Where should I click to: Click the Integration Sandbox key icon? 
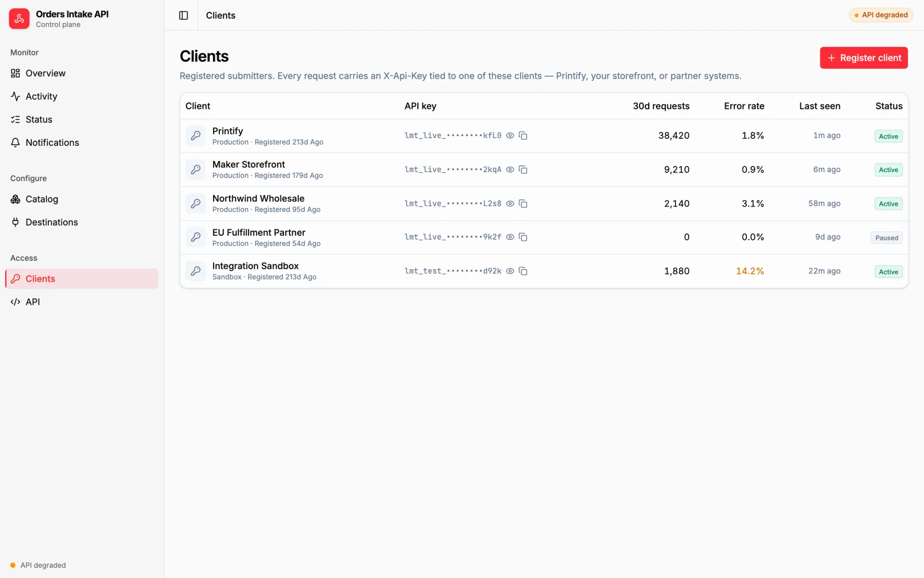point(196,271)
